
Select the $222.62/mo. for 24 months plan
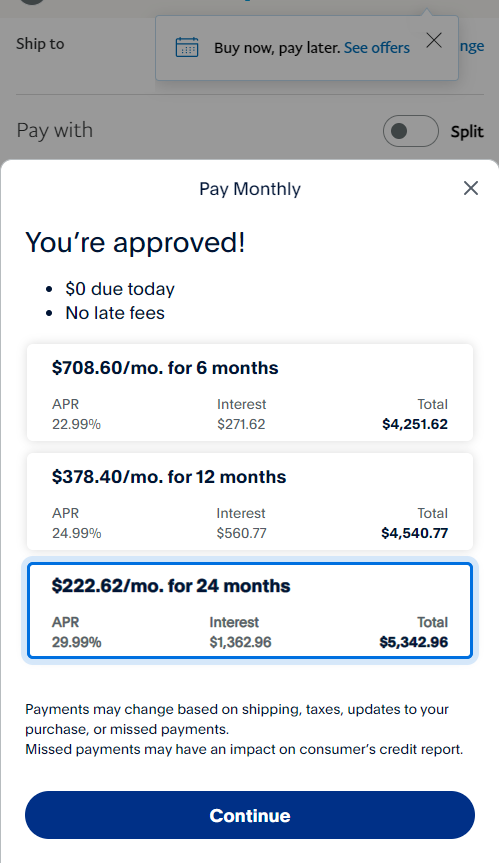pos(250,610)
